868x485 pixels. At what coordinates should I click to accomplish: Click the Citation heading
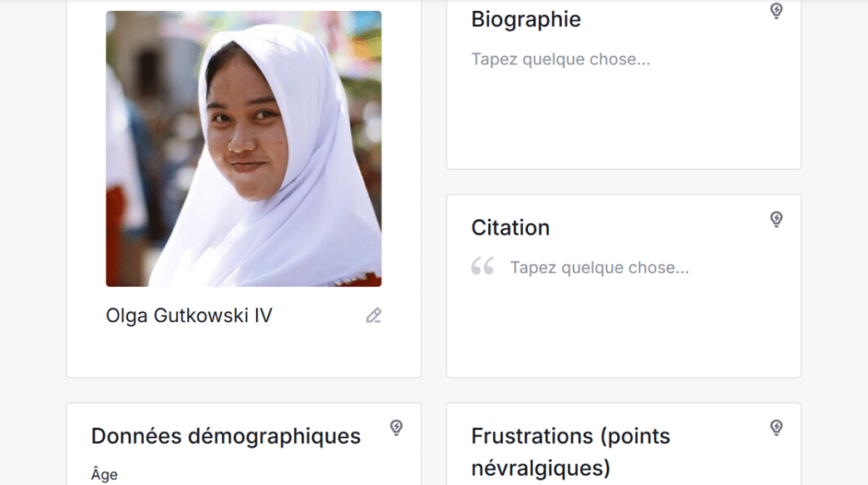coord(510,227)
